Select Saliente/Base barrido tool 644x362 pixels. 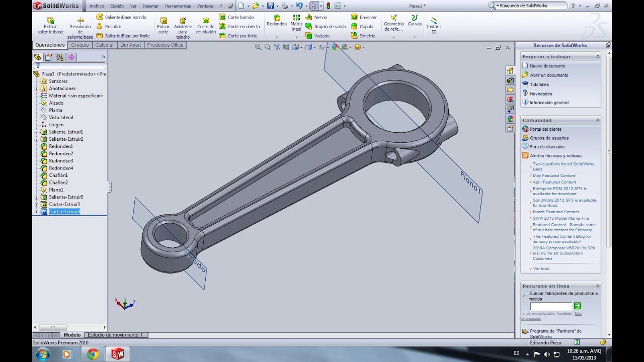121,17
